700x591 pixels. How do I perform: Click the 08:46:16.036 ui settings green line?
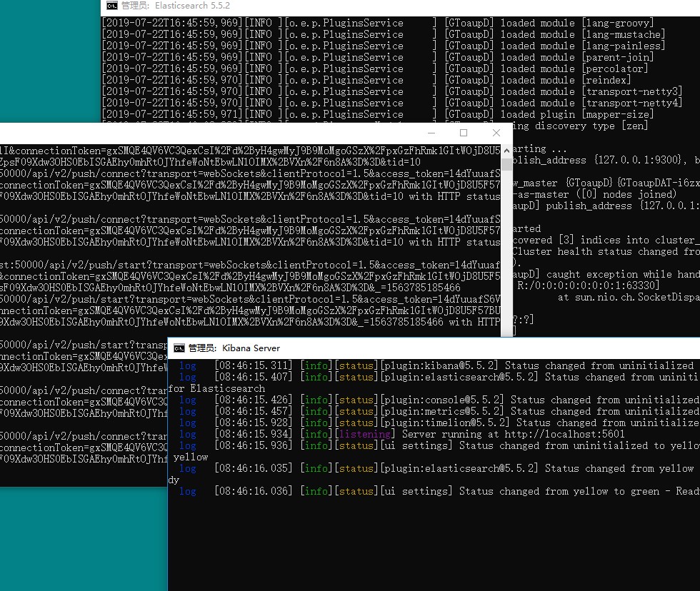point(439,491)
